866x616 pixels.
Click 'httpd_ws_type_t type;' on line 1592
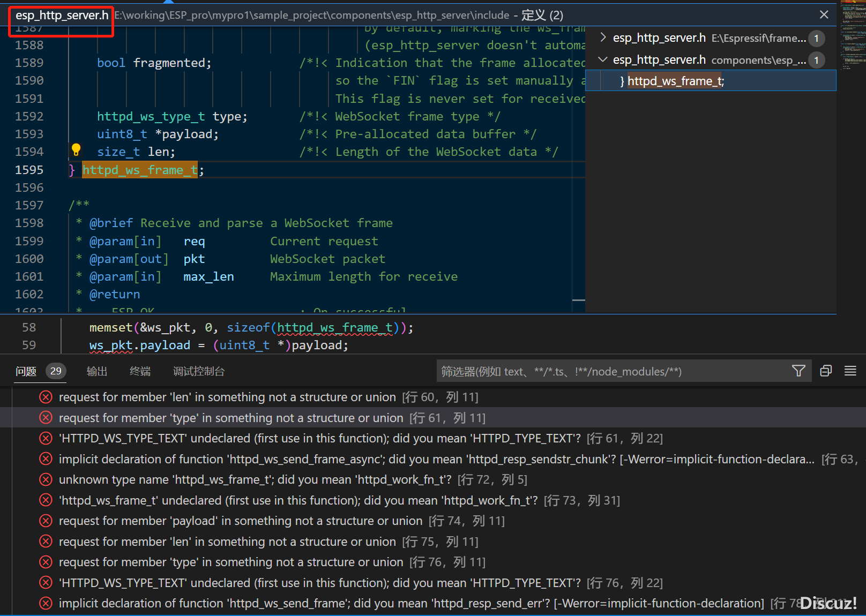[172, 116]
